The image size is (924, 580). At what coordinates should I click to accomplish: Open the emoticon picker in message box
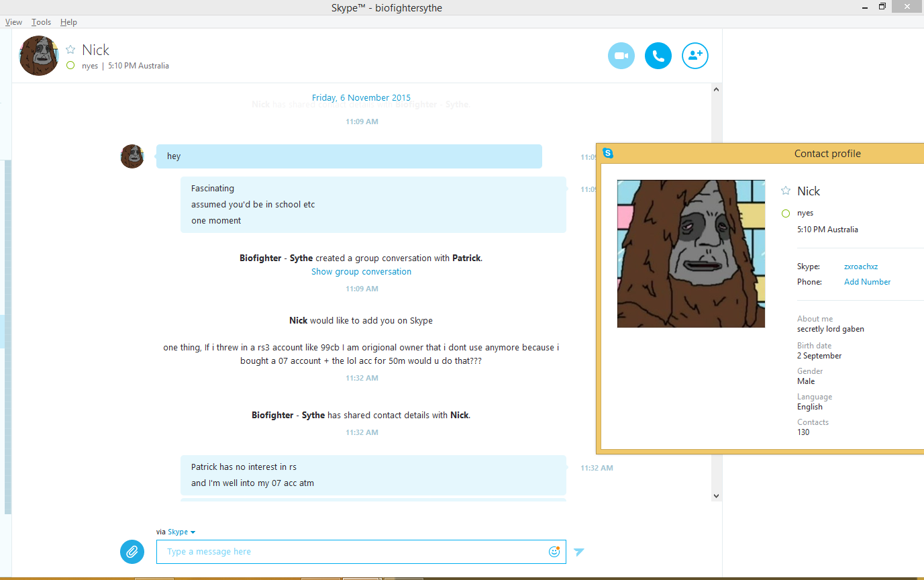point(554,552)
